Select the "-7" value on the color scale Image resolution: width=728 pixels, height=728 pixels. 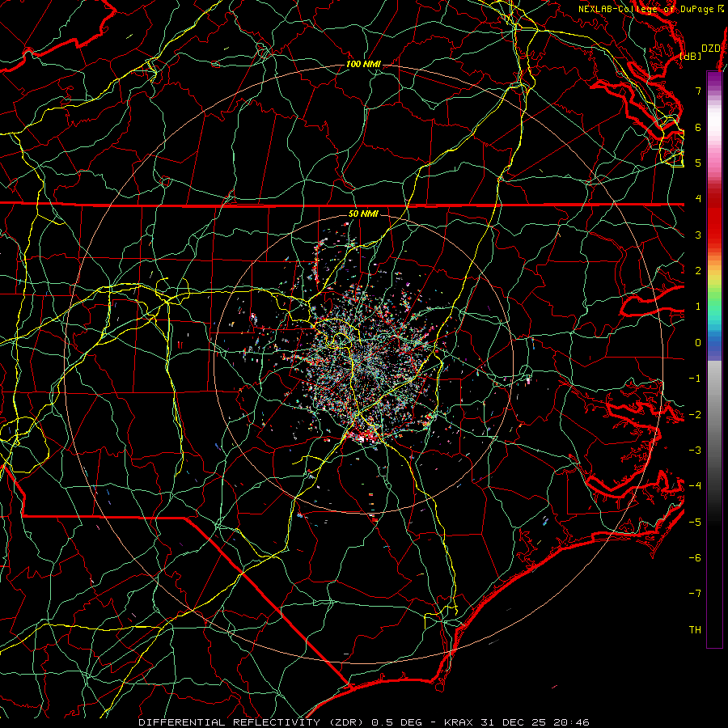[695, 594]
